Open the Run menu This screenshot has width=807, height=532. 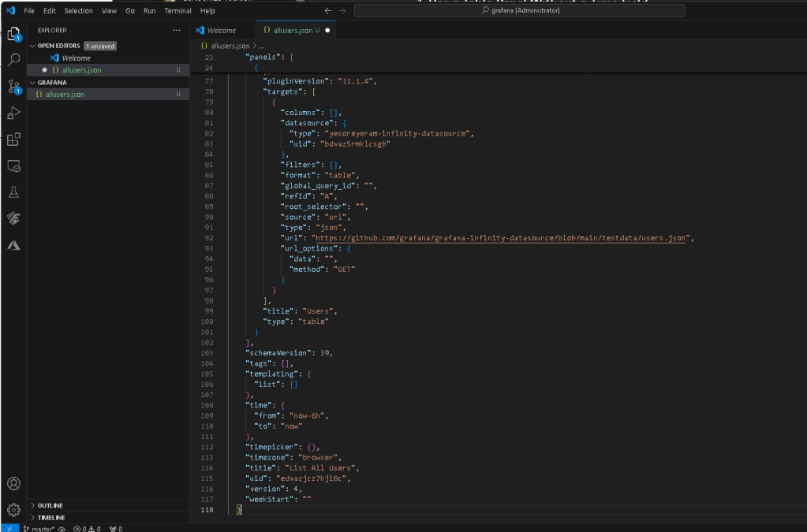click(x=149, y=11)
